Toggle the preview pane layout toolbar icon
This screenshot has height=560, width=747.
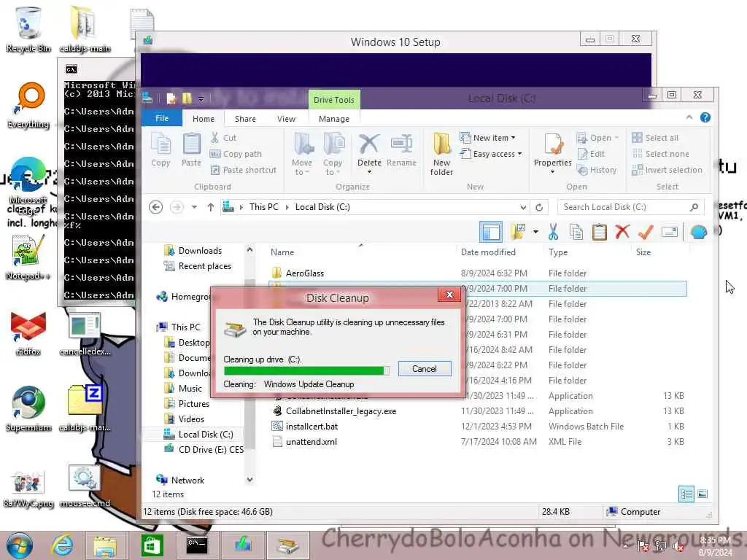click(x=491, y=232)
